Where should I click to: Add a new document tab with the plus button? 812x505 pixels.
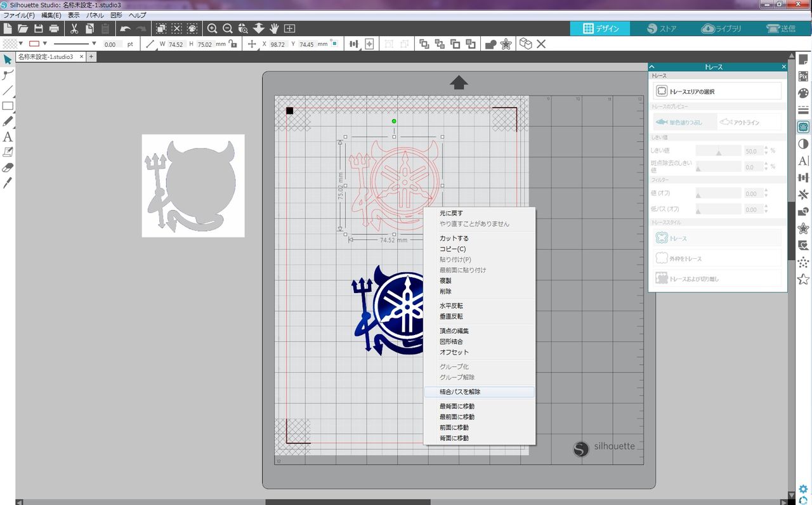point(91,56)
